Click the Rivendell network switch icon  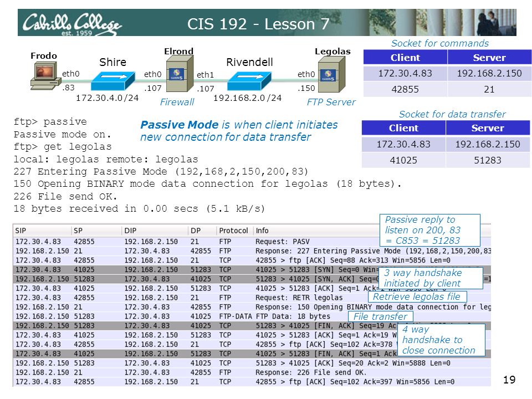pos(249,81)
